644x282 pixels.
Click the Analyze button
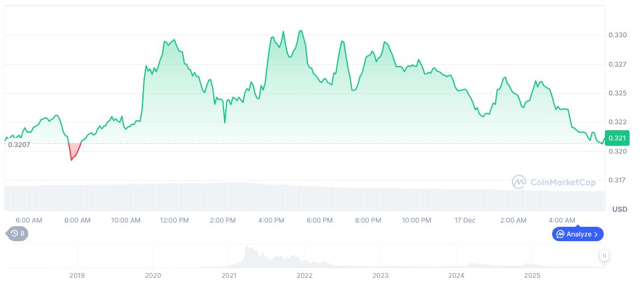point(577,234)
